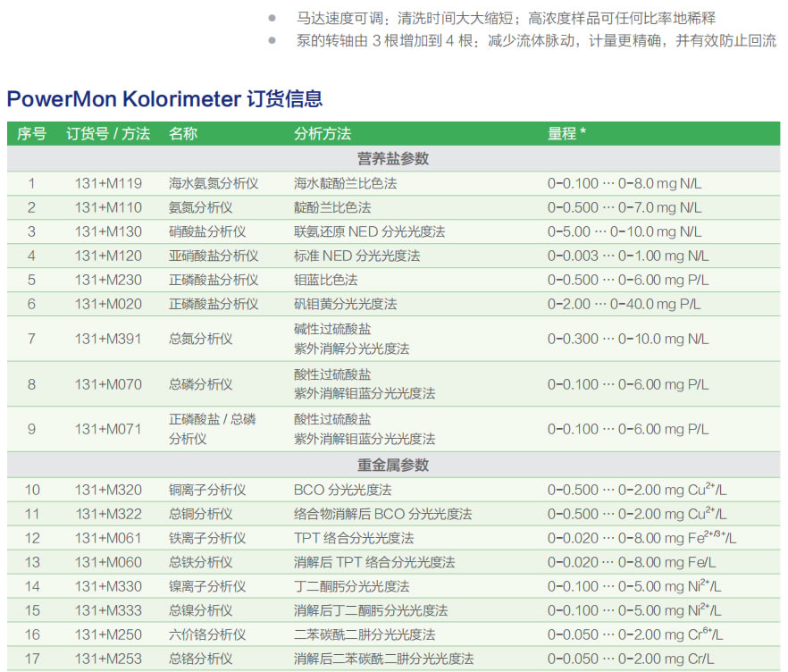
Task: Click the "订货号 / 方法" column header
Action: pos(108,134)
